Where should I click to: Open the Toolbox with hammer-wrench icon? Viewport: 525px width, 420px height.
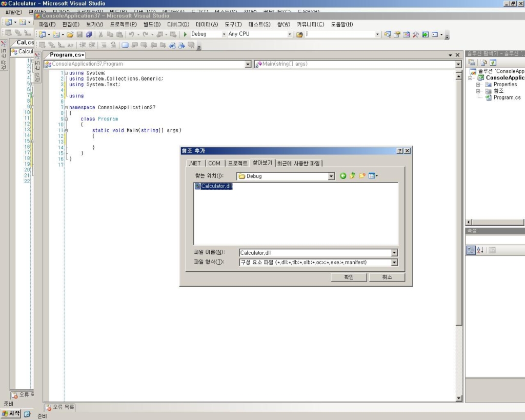pos(415,34)
